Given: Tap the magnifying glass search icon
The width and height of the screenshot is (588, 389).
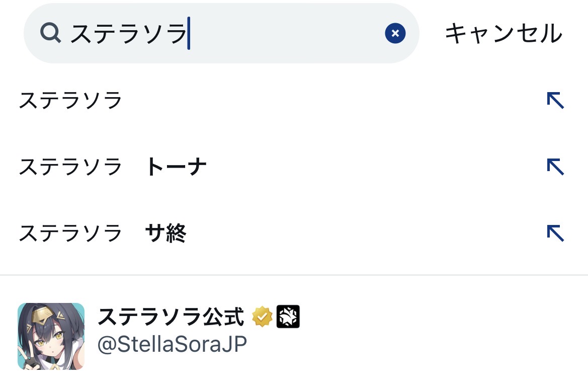Looking at the screenshot, I should click(x=50, y=33).
